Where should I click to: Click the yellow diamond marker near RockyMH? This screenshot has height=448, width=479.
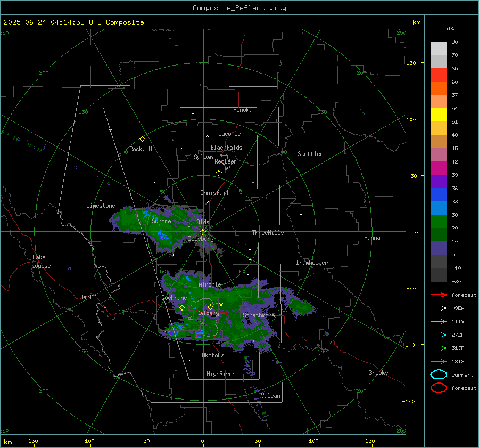[x=142, y=139]
